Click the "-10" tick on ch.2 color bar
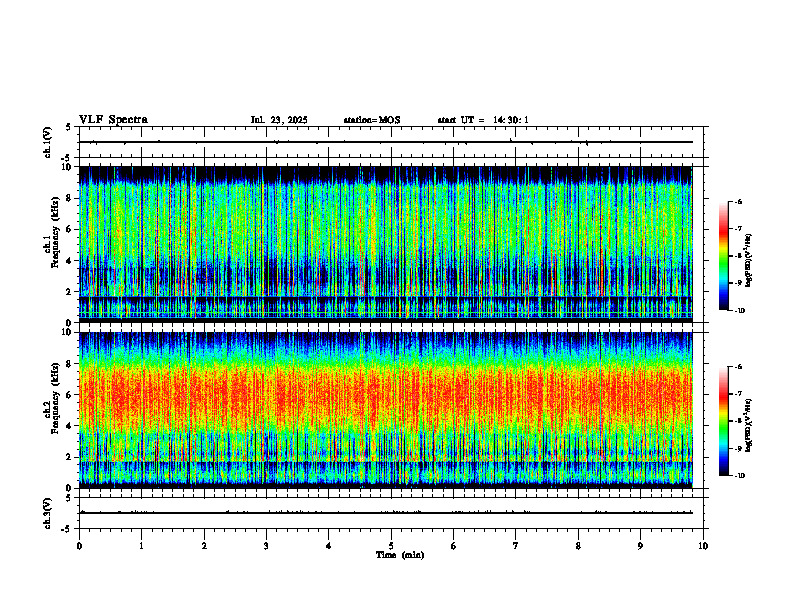Screen dimensions: 792x612 click(x=739, y=476)
